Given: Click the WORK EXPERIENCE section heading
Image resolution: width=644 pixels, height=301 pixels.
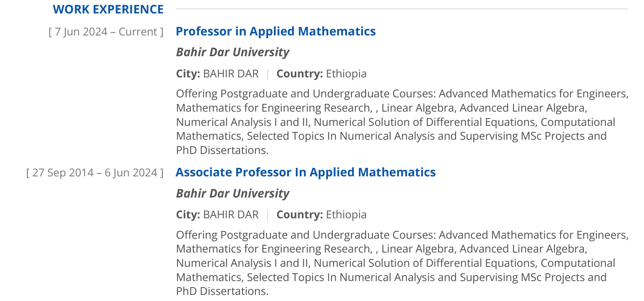Looking at the screenshot, I should pyautogui.click(x=108, y=9).
